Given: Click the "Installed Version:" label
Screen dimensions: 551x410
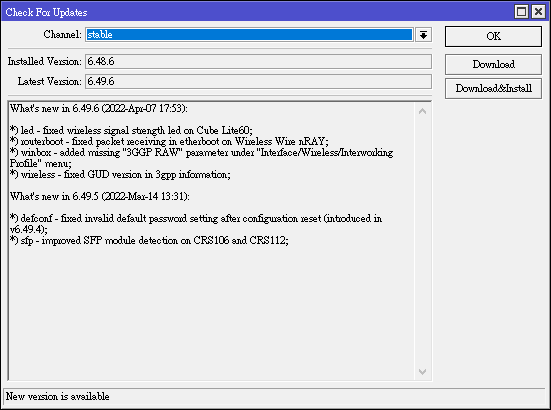Looking at the screenshot, I should (x=45, y=61).
